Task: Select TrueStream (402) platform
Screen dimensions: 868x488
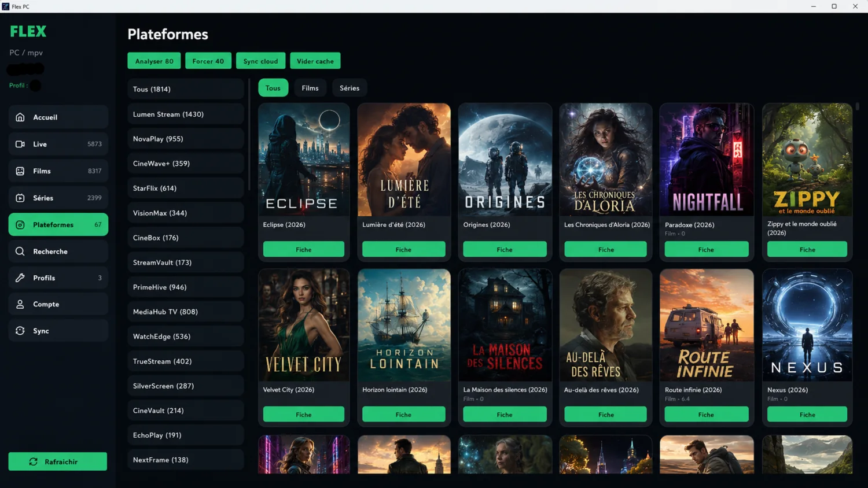Action: [x=186, y=361]
